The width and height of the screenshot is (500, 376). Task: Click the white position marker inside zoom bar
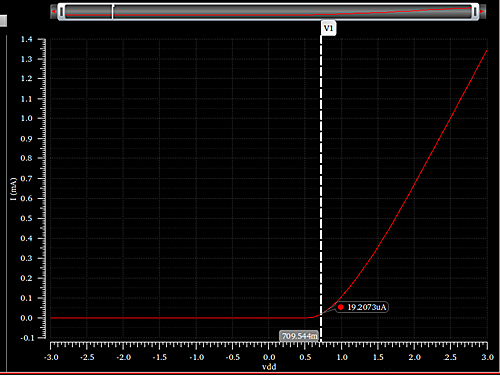point(113,12)
